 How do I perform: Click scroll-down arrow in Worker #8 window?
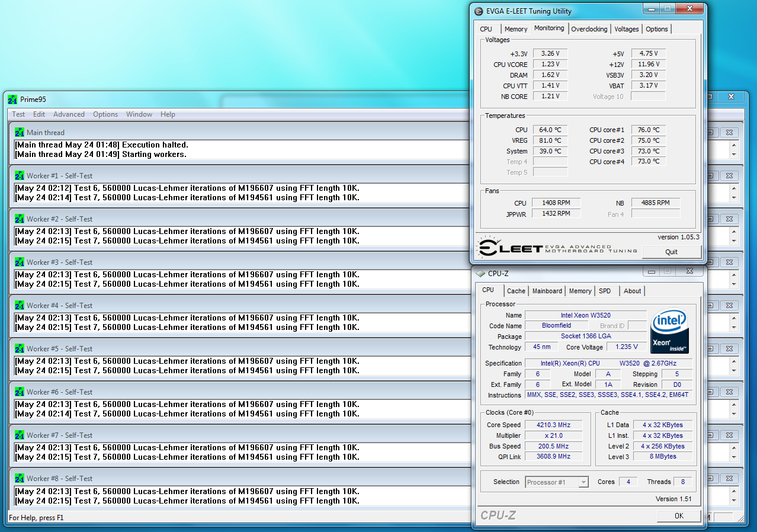coord(734,501)
